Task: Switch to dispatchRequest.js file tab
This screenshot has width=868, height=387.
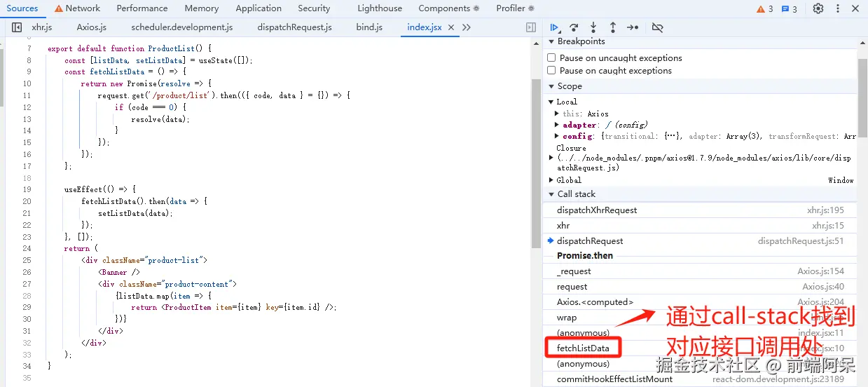Action: point(295,27)
